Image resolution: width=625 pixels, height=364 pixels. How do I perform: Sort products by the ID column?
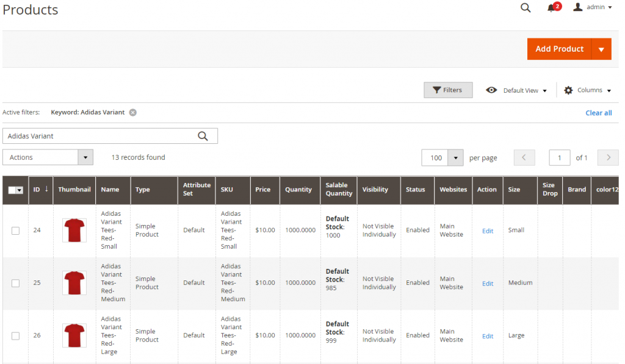point(38,190)
